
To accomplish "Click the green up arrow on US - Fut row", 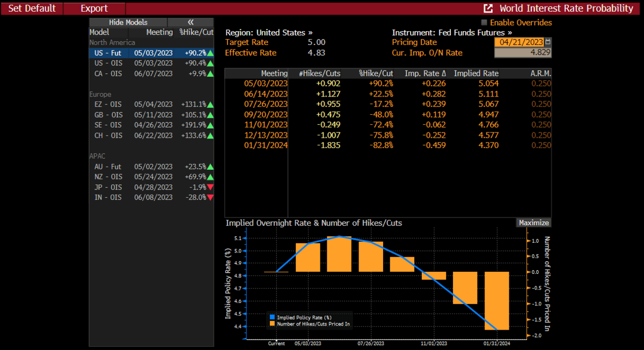I will tap(210, 53).
